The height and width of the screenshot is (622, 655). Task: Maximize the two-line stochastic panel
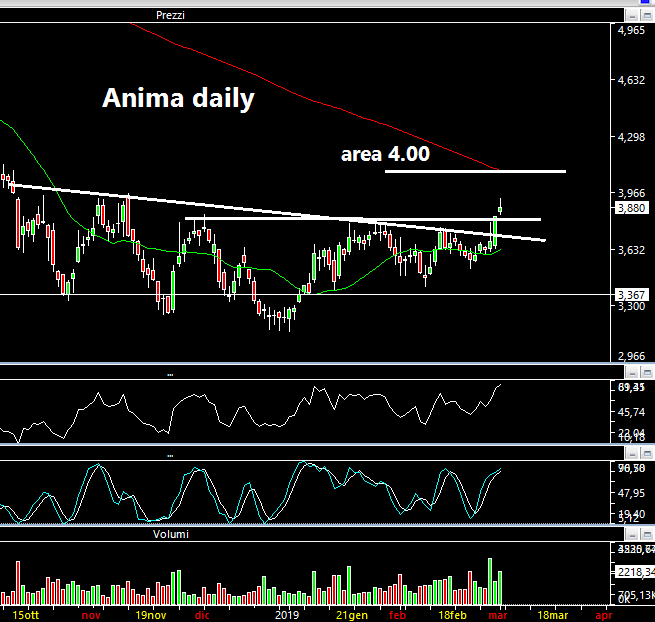coord(647,453)
